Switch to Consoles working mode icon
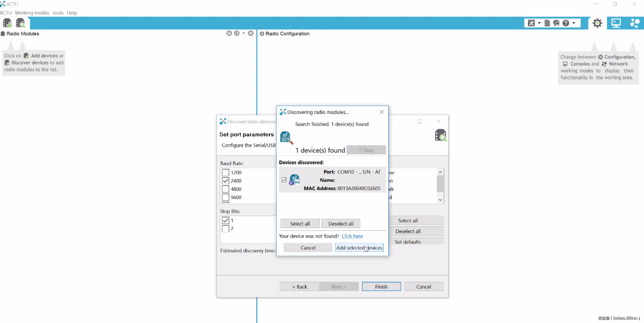The image size is (644, 323). pyautogui.click(x=616, y=23)
